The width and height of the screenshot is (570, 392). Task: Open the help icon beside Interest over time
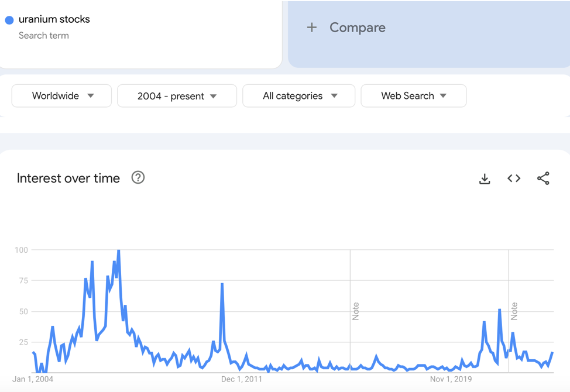[x=138, y=178]
